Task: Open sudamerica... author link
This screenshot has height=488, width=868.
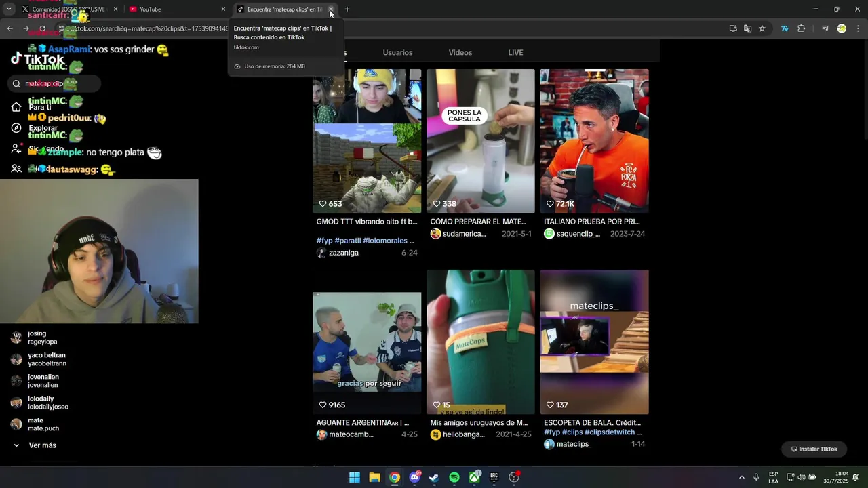Action: 458,234
